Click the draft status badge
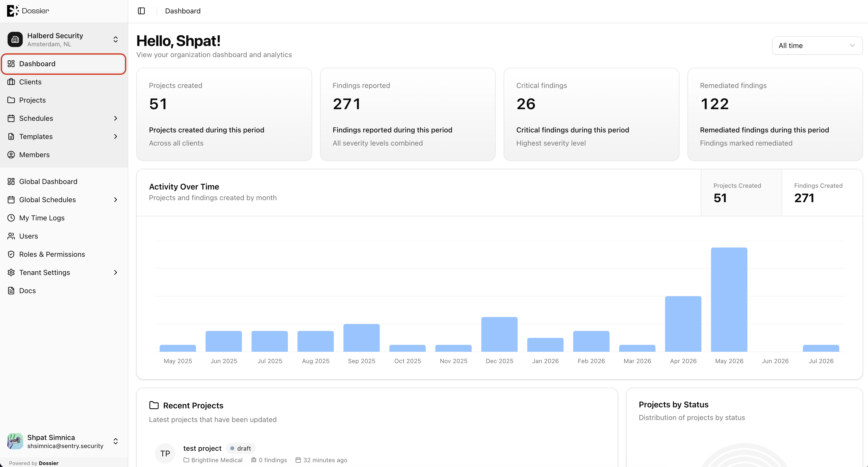868x467 pixels. [241, 448]
